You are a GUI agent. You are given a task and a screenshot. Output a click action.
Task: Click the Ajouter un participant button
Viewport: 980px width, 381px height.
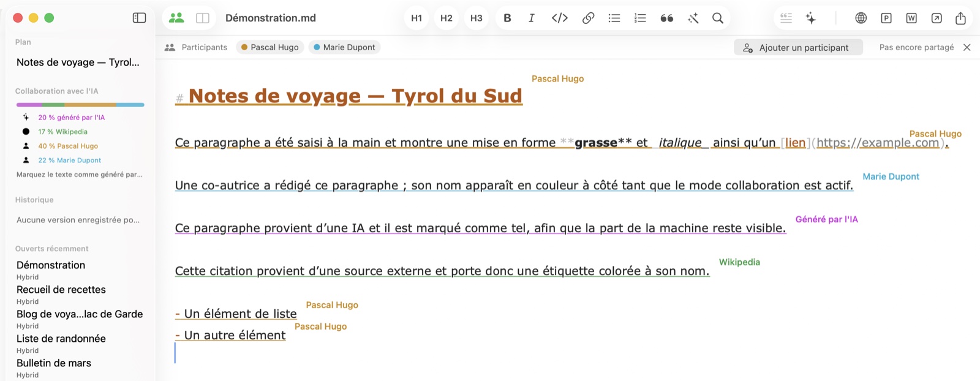pyautogui.click(x=798, y=47)
